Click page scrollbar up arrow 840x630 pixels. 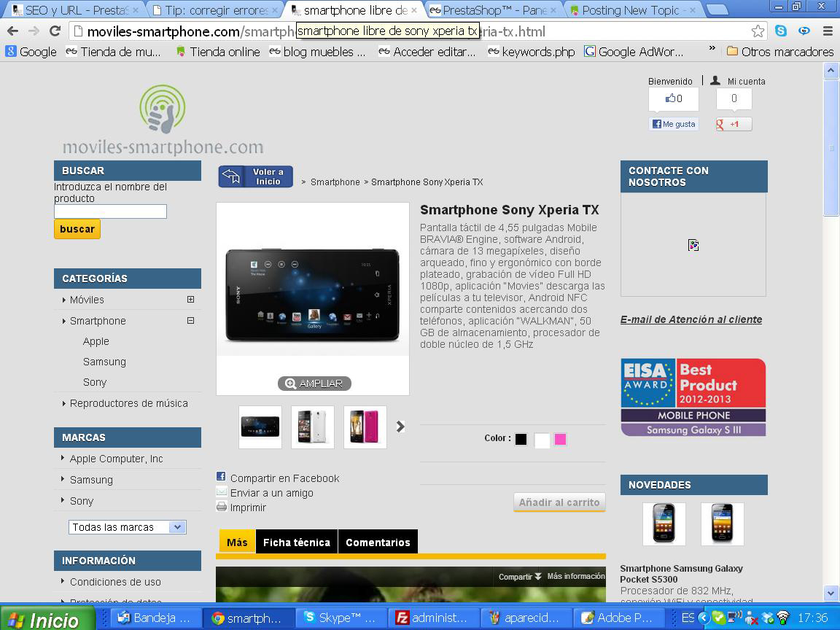(831, 70)
